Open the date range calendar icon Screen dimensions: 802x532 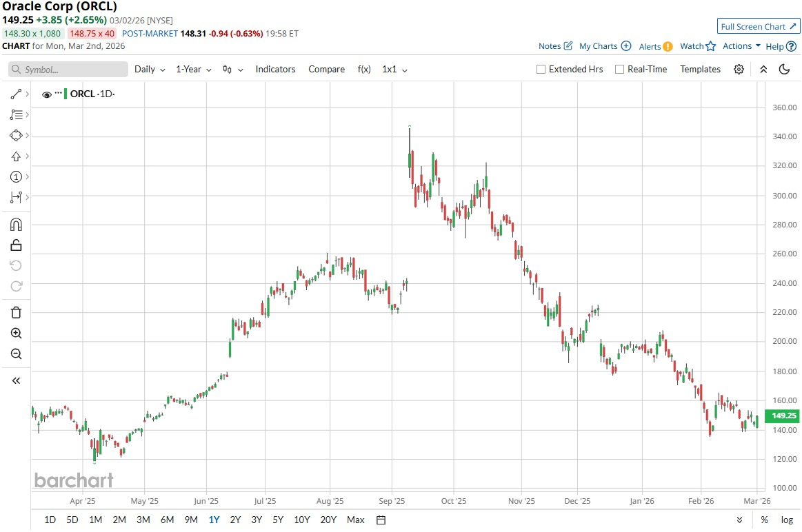click(381, 520)
